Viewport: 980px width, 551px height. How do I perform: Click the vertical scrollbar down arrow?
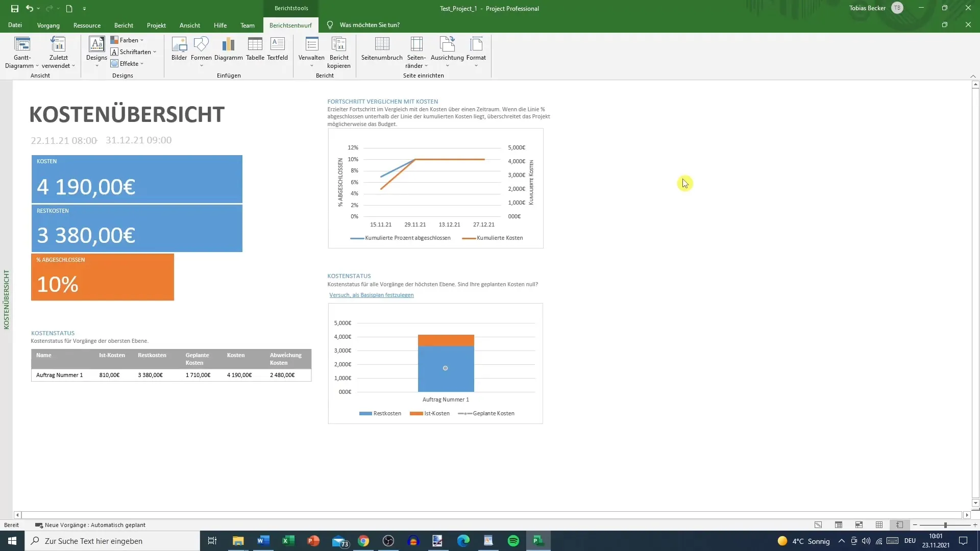click(x=975, y=503)
